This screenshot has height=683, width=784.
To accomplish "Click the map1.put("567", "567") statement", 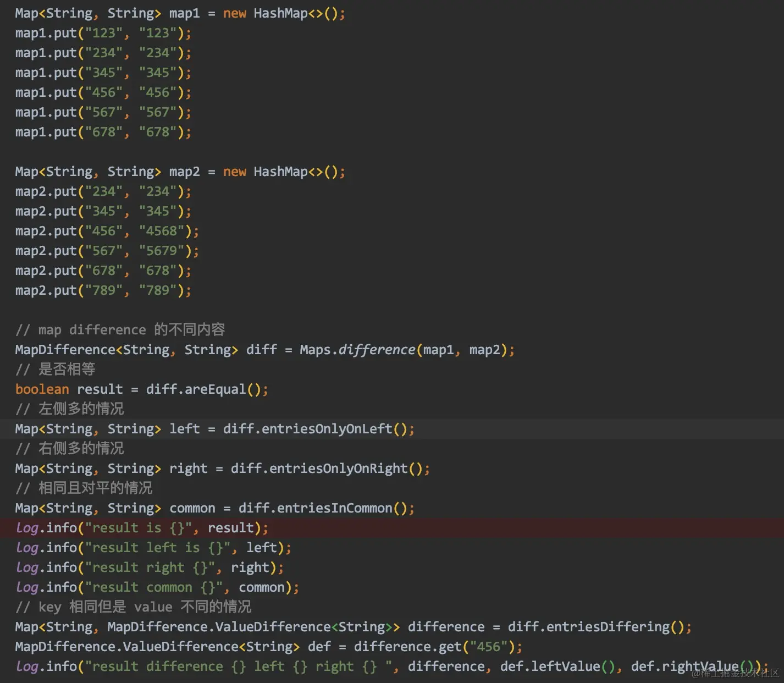I will coord(103,112).
